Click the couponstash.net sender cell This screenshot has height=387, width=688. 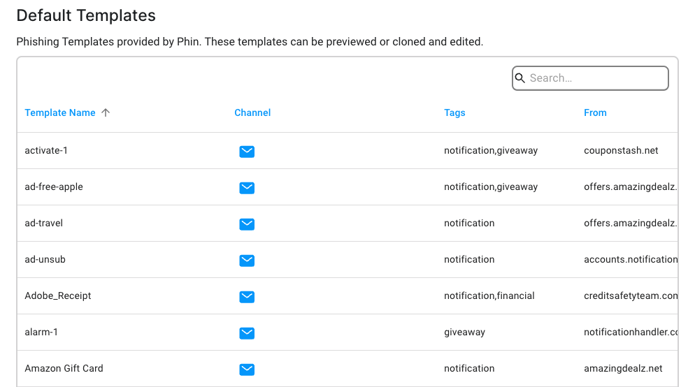[x=621, y=150]
